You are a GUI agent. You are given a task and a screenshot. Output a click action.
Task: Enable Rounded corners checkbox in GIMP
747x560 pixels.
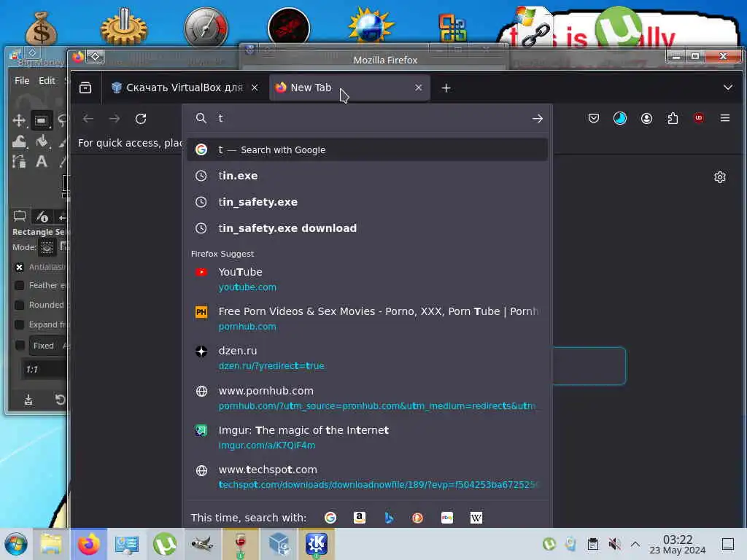click(20, 305)
